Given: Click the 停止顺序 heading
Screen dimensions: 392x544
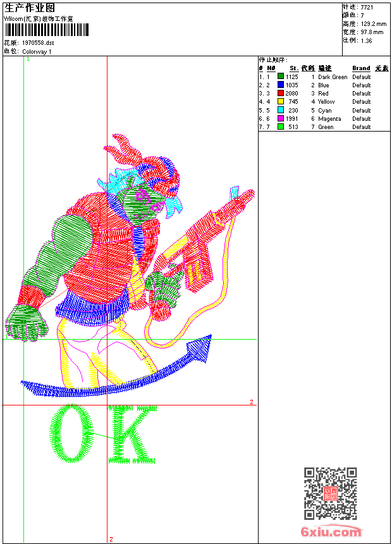Looking at the screenshot, I should click(x=273, y=60).
